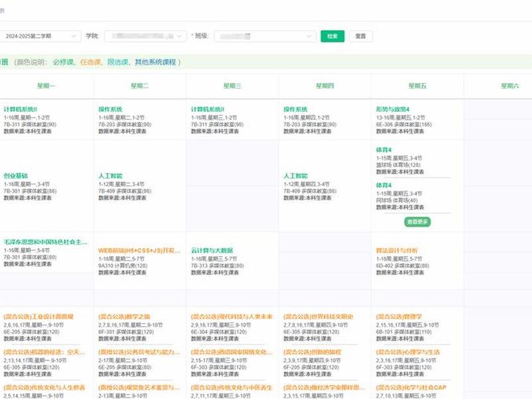This screenshot has height=399, width=532.
Task: Click 6B-101 多媒体教室(110) under 管理学
Action: tap(404, 332)
